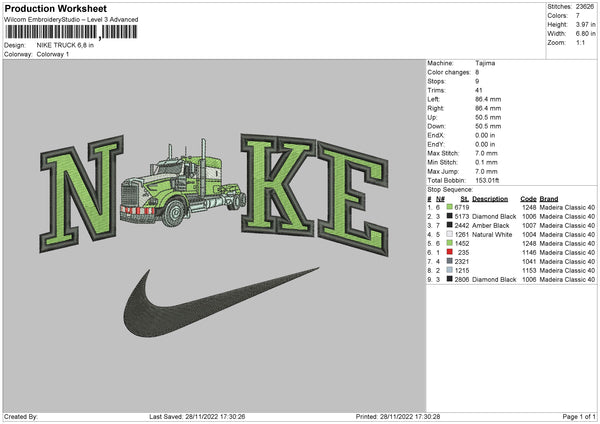Select the Zoom value '1:1'

click(580, 42)
